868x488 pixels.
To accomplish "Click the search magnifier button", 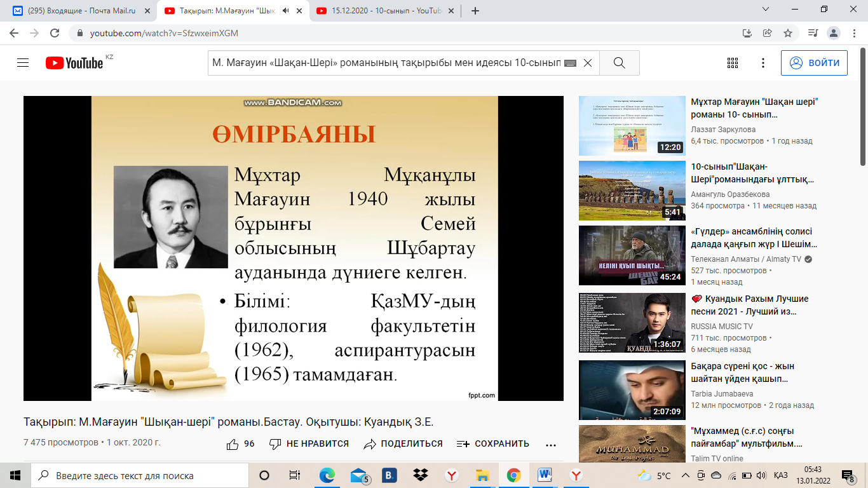I will 619,63.
